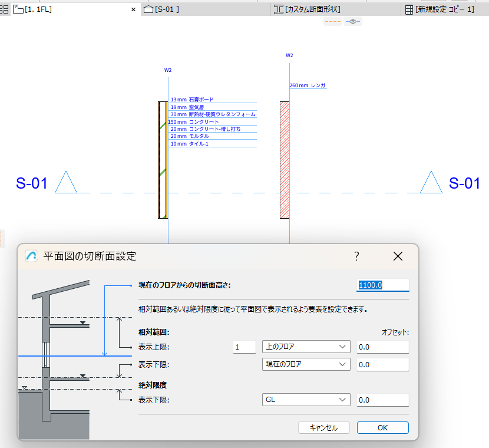Click the cut plane height field 1100.0
The image size is (489, 448).
click(x=382, y=285)
